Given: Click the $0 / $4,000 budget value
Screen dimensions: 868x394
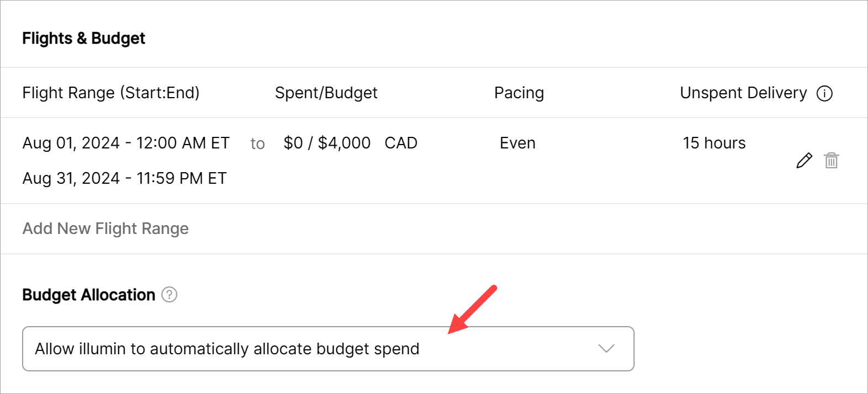Looking at the screenshot, I should (x=327, y=143).
